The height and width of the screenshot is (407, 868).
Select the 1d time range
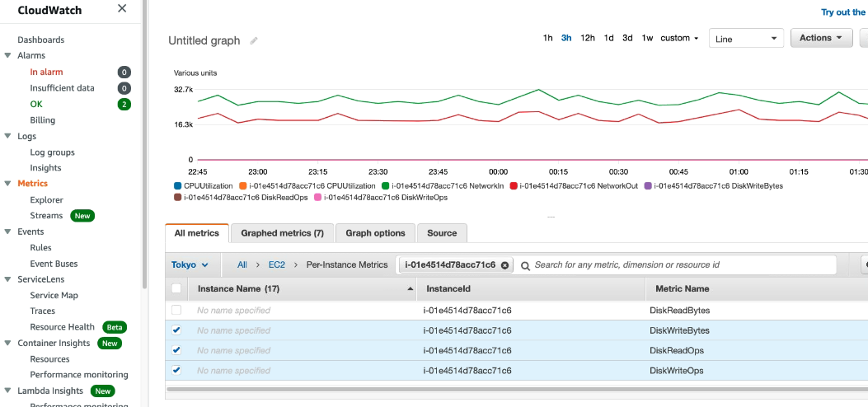click(609, 38)
